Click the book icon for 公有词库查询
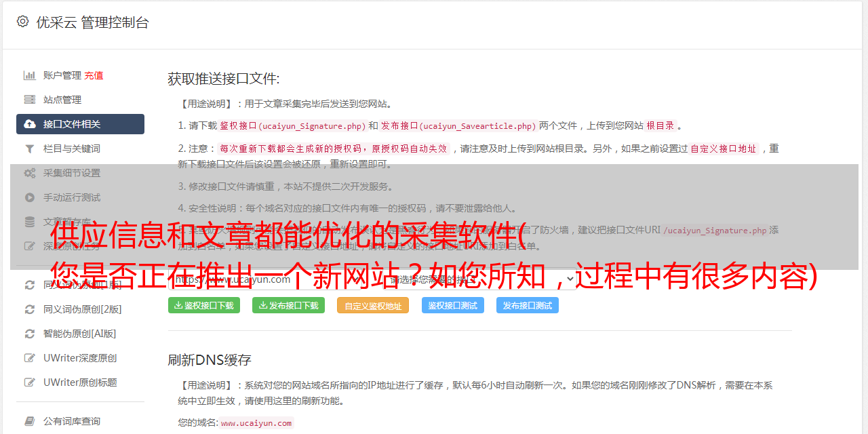 (x=30, y=421)
